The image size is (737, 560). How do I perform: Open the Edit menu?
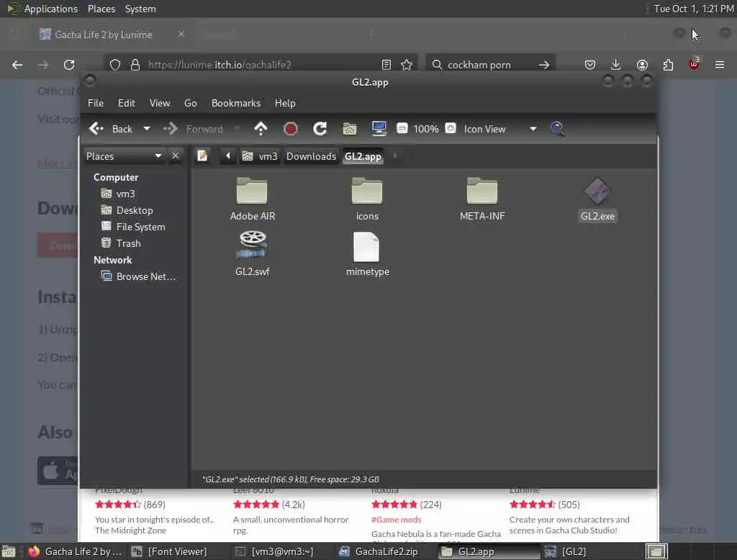127,103
